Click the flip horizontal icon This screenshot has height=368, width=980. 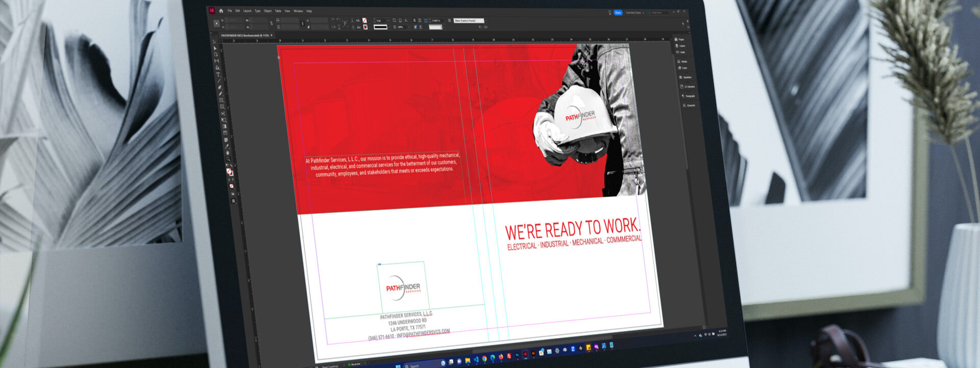click(333, 27)
